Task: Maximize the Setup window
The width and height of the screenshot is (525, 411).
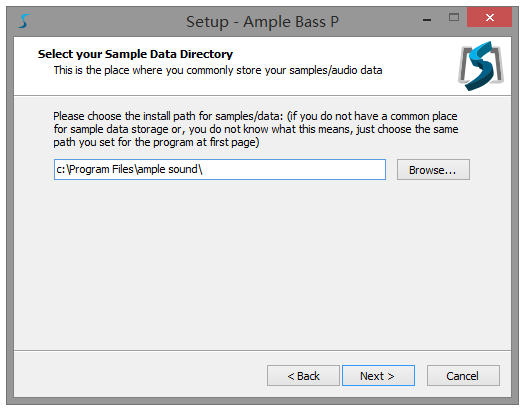Action: click(454, 17)
